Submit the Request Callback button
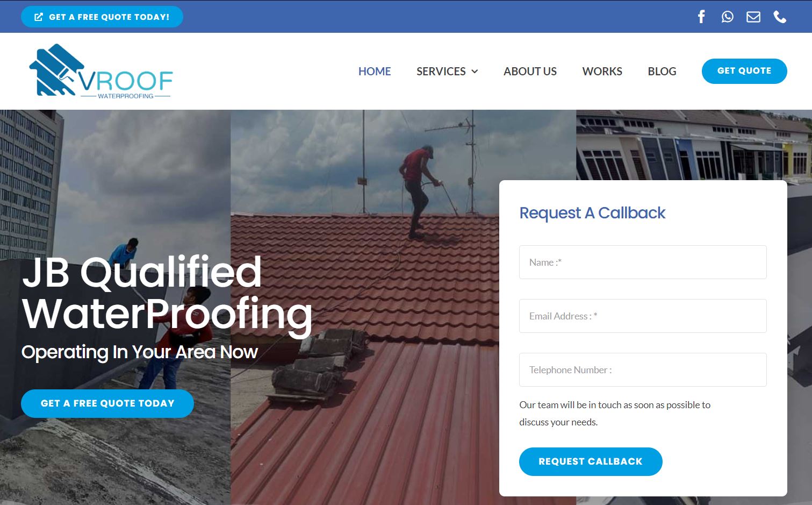 591,461
